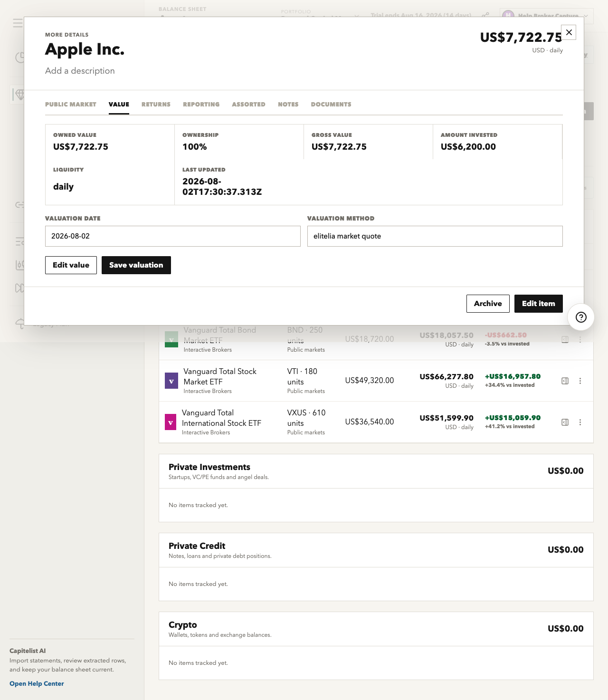Click the Liquidity value daily

click(63, 187)
